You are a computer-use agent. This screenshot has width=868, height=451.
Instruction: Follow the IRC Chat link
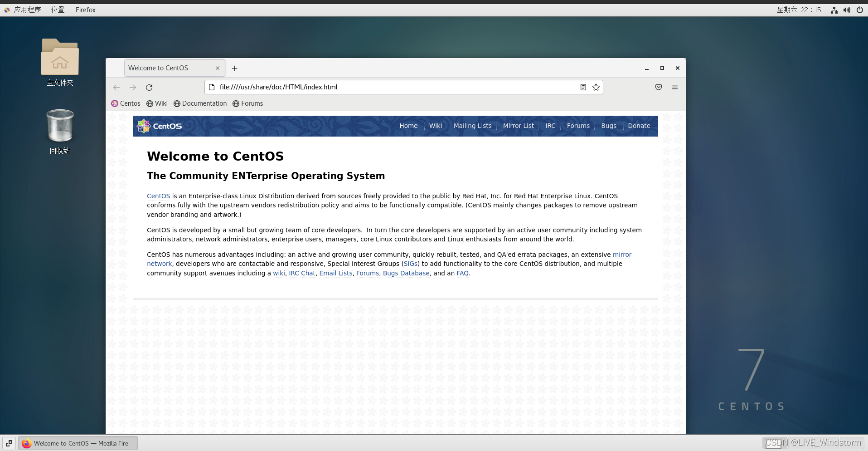click(x=302, y=273)
